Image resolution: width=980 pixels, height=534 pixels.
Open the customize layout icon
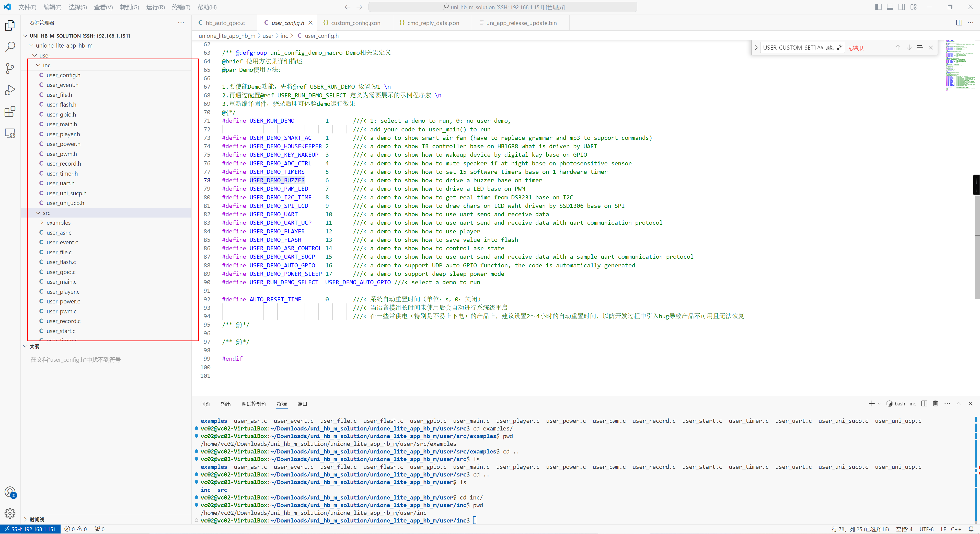click(913, 7)
